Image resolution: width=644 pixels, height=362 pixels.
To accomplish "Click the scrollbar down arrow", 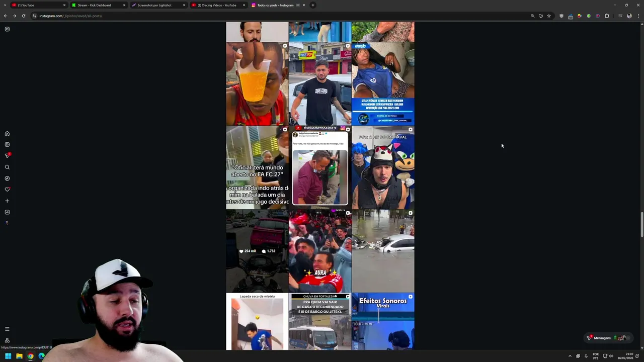I will 641,347.
